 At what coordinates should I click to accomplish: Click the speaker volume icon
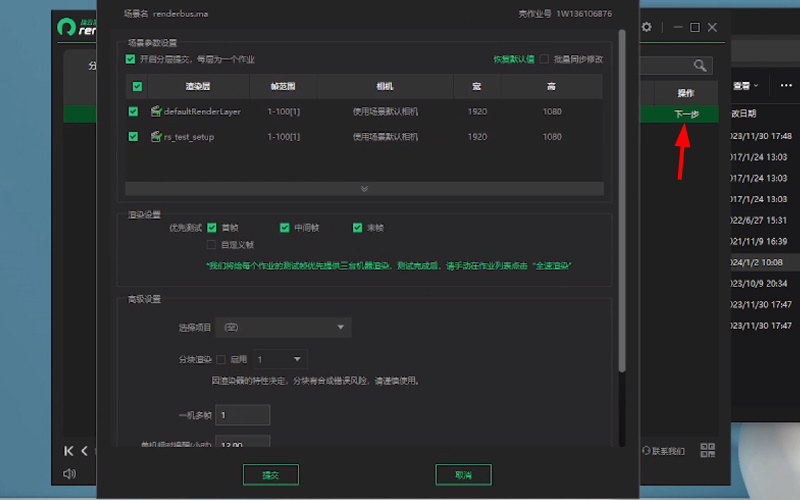[x=70, y=473]
